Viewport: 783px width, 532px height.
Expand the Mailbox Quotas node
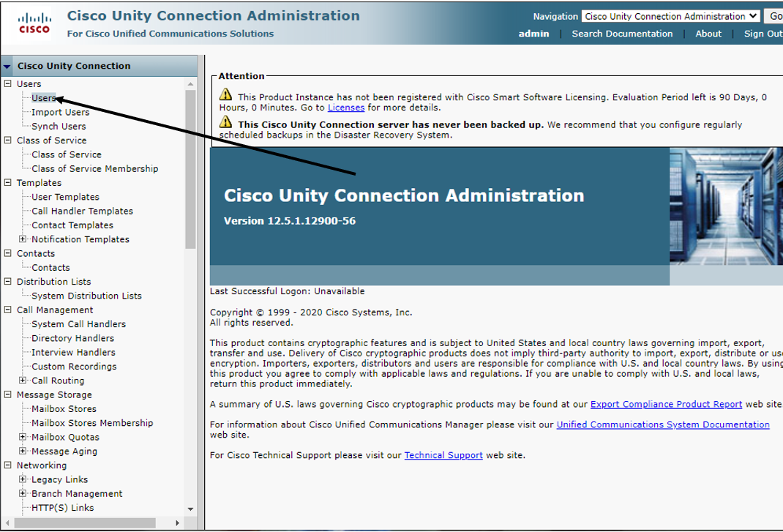tap(23, 437)
